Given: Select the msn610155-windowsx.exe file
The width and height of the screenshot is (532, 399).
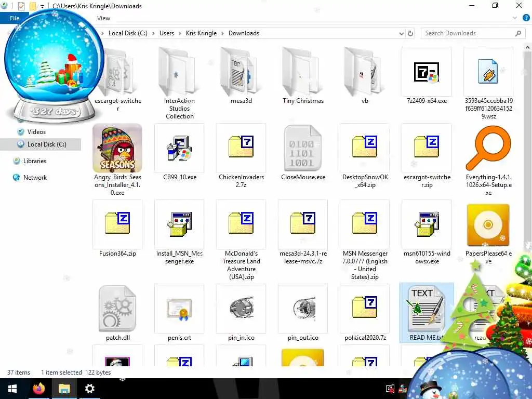Looking at the screenshot, I should tap(427, 232).
